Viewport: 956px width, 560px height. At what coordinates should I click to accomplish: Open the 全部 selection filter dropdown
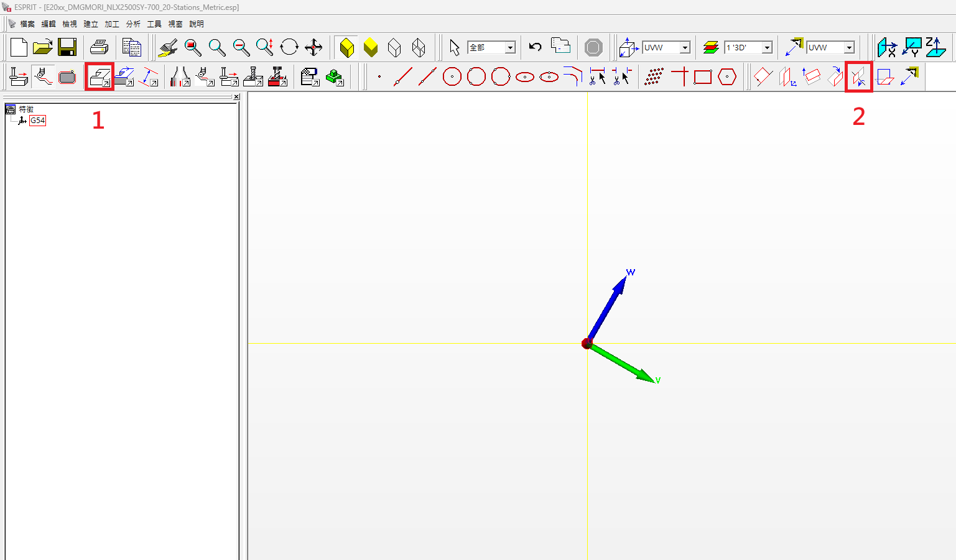[510, 48]
